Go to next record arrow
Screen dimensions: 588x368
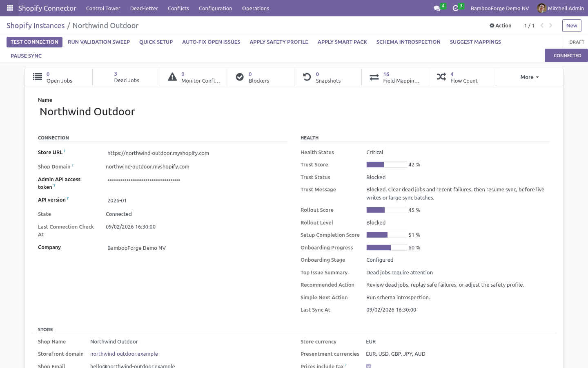[551, 25]
